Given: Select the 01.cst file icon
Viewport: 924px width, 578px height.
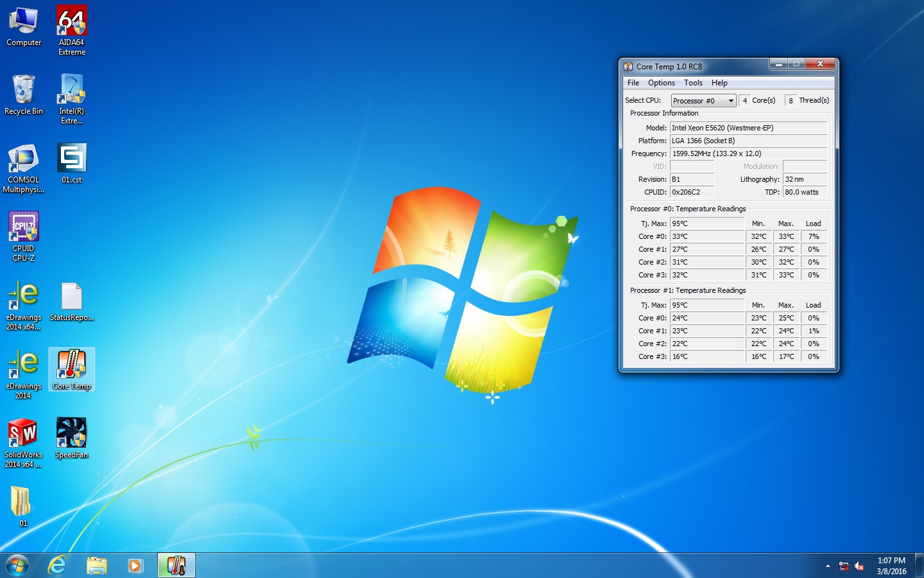Looking at the screenshot, I should click(x=72, y=164).
